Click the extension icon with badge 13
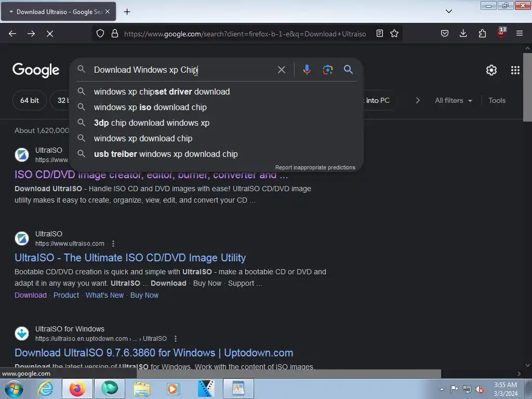 point(501,33)
